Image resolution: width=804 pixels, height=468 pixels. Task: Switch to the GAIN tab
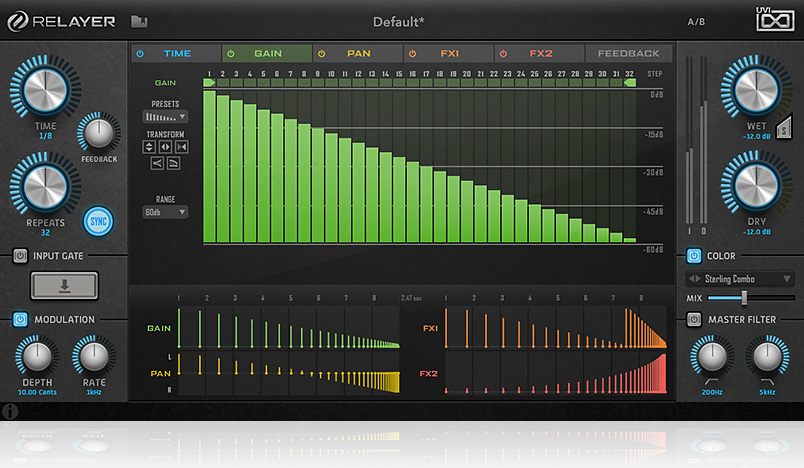[x=268, y=53]
